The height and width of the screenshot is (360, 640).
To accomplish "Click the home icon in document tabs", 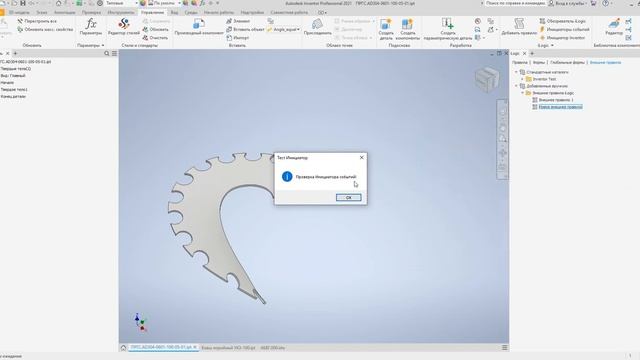I will click(x=123, y=348).
